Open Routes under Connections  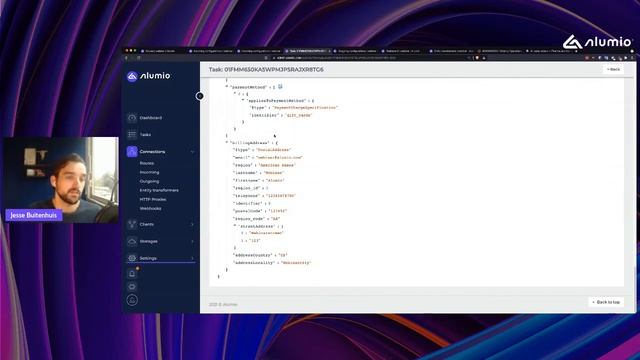[x=147, y=163]
